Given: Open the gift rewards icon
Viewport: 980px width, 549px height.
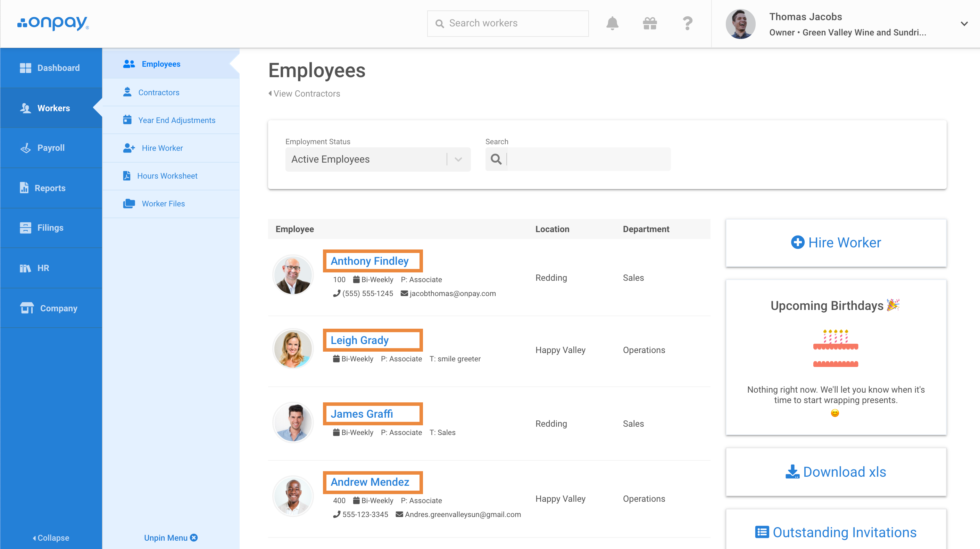Looking at the screenshot, I should pyautogui.click(x=650, y=24).
